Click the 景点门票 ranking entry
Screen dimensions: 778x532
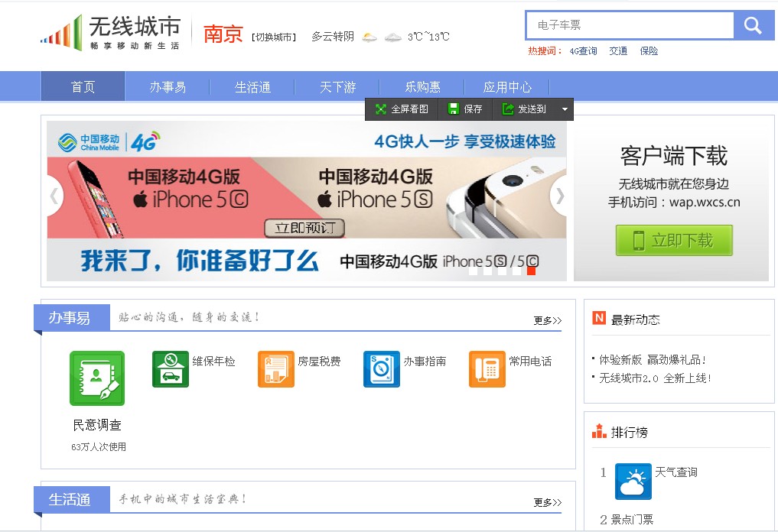pos(632,520)
